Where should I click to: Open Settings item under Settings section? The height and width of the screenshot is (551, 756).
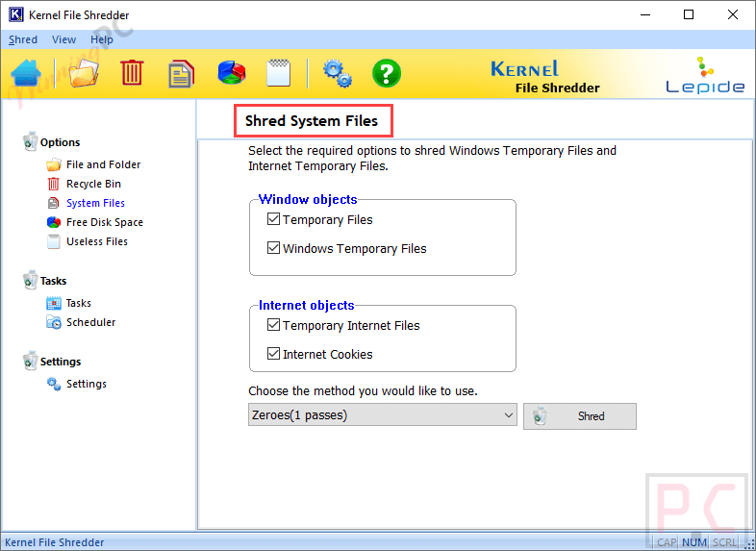pyautogui.click(x=87, y=384)
